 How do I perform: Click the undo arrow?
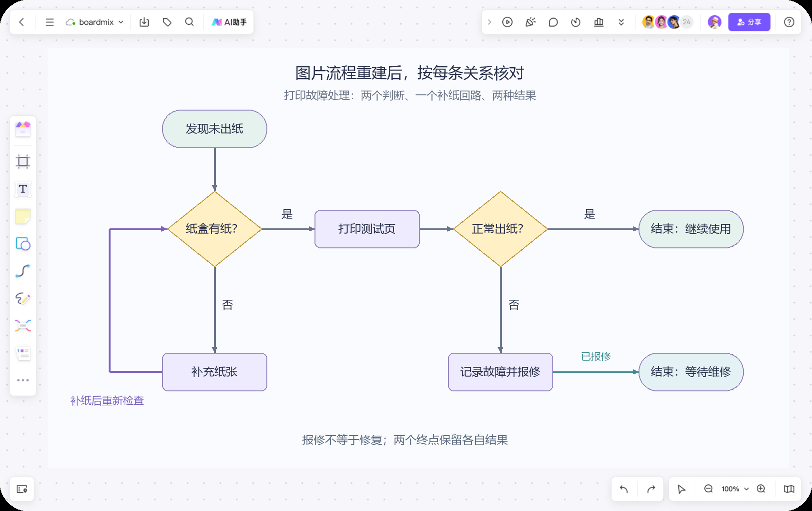(624, 489)
